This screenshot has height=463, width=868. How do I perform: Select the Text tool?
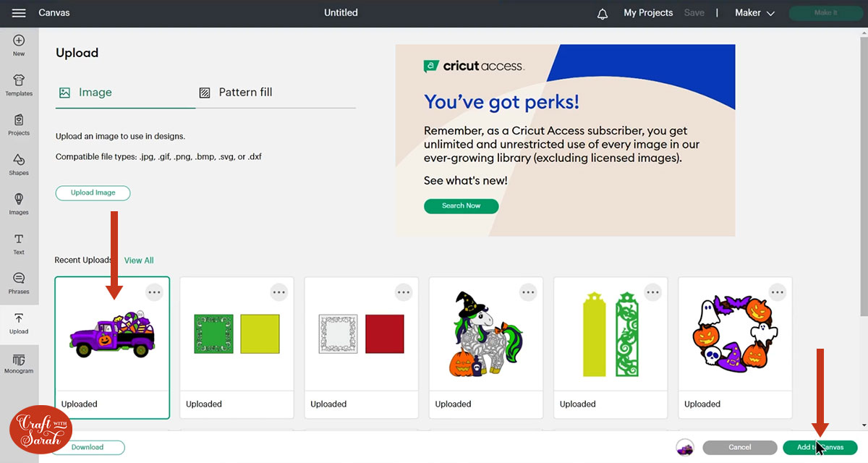pos(19,244)
